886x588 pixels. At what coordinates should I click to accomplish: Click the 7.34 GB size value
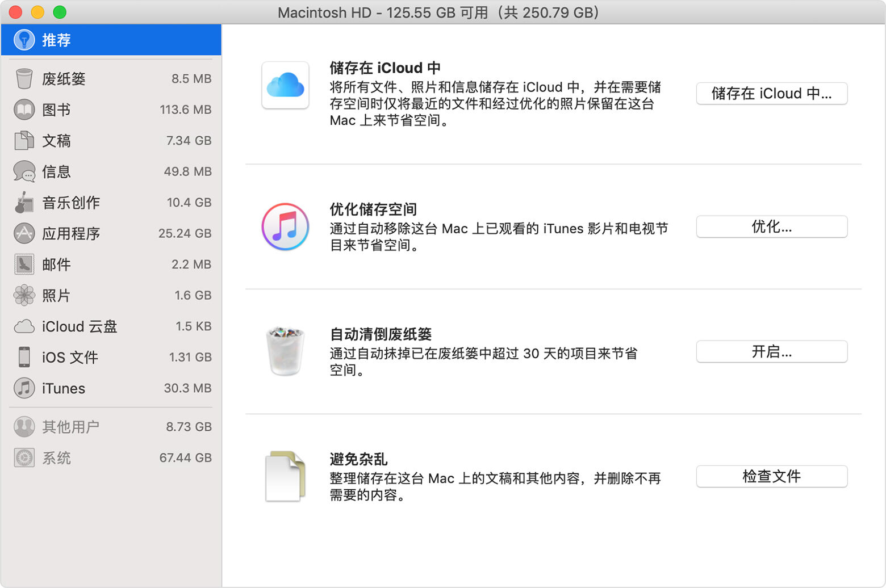tap(189, 140)
